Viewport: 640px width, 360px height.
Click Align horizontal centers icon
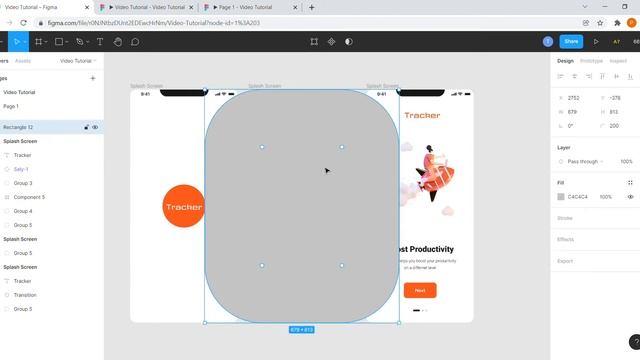point(574,76)
